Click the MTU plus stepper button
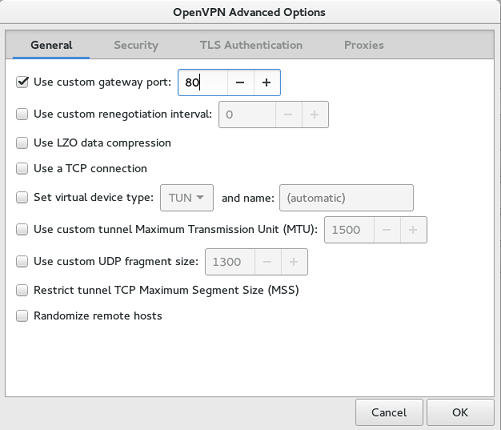501x430 pixels. click(413, 230)
